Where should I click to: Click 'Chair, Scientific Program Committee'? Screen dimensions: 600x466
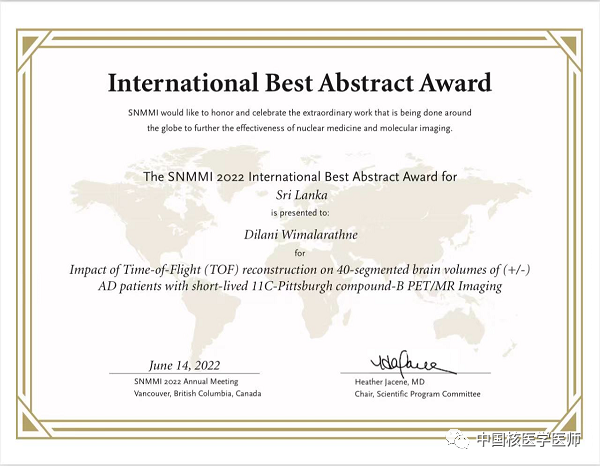417,394
